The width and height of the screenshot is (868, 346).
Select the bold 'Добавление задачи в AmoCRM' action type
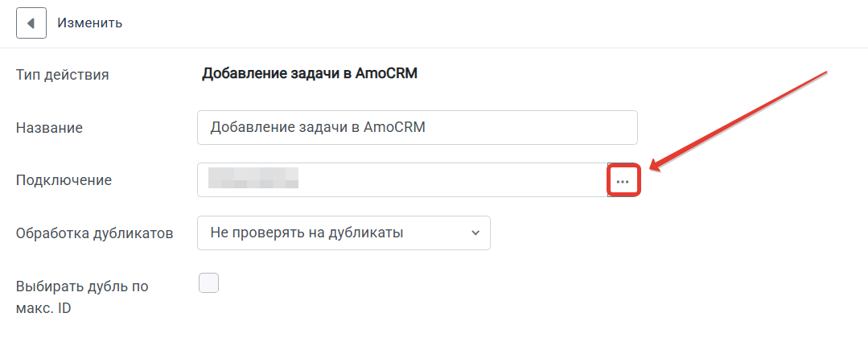pos(310,74)
